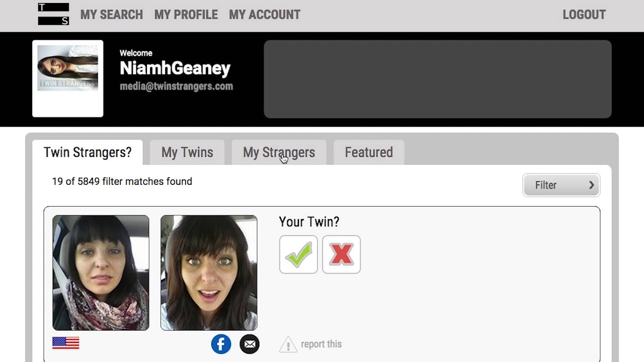The width and height of the screenshot is (644, 362).
Task: Click the NiamhGeaney profile picture
Action: point(67,68)
